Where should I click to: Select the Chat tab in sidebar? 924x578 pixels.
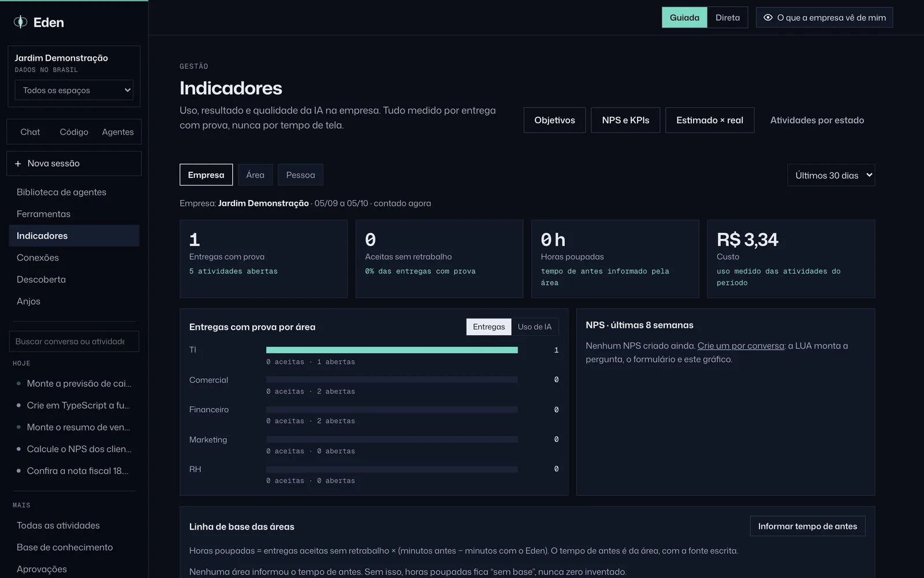(x=30, y=132)
